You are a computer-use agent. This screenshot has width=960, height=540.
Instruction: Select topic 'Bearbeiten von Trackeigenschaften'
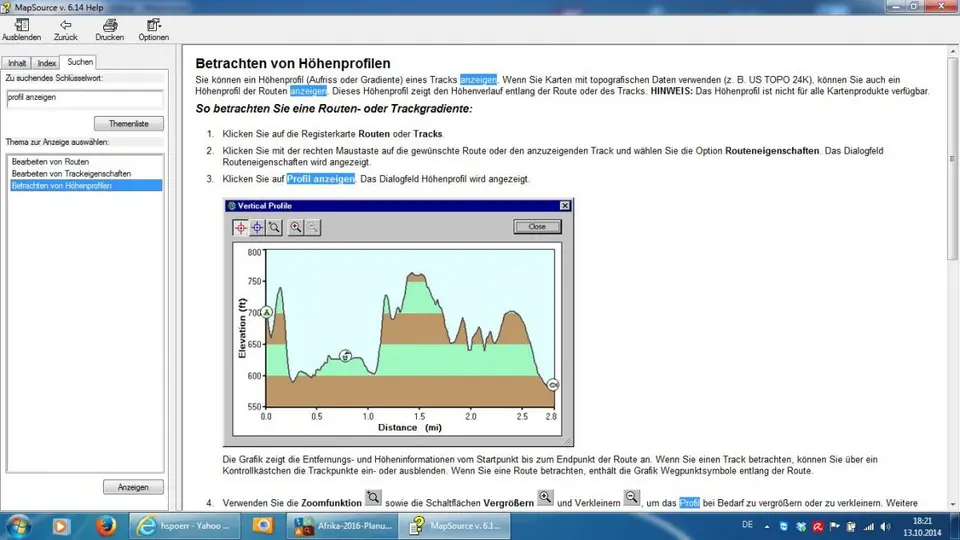click(x=71, y=174)
